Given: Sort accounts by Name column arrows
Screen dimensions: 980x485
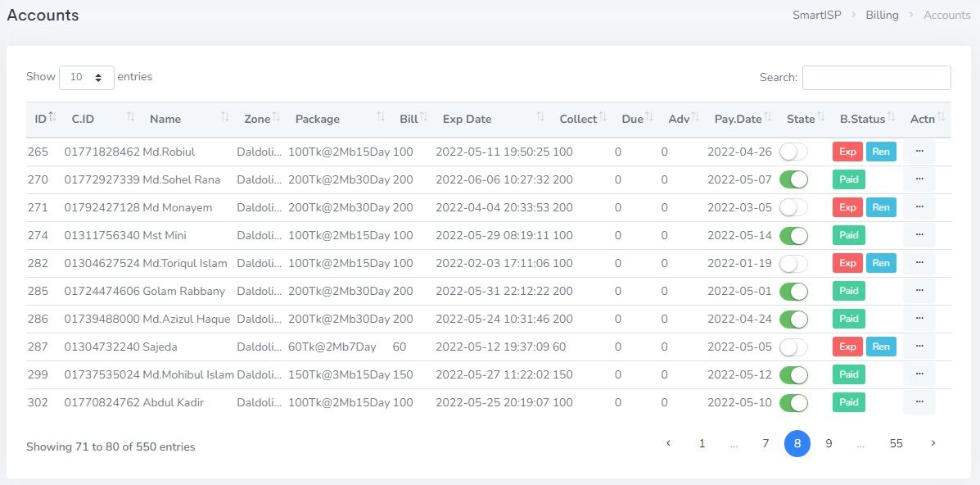Looking at the screenshot, I should point(224,118).
